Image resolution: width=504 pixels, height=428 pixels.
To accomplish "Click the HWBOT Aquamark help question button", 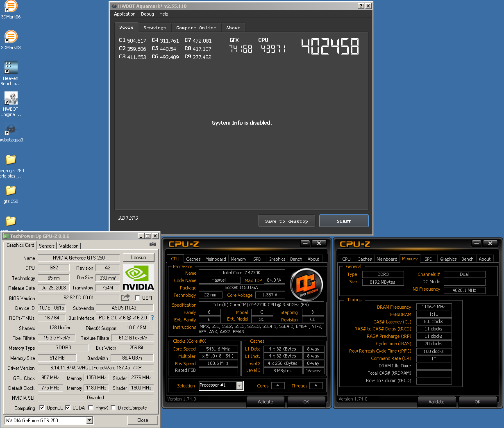I will [x=361, y=6].
